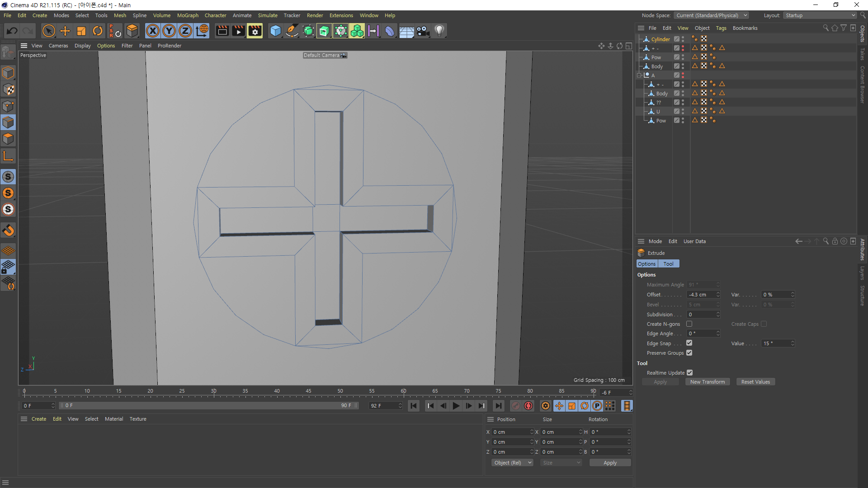Add a Light object via bulb icon
868x488 pixels.
pos(439,31)
